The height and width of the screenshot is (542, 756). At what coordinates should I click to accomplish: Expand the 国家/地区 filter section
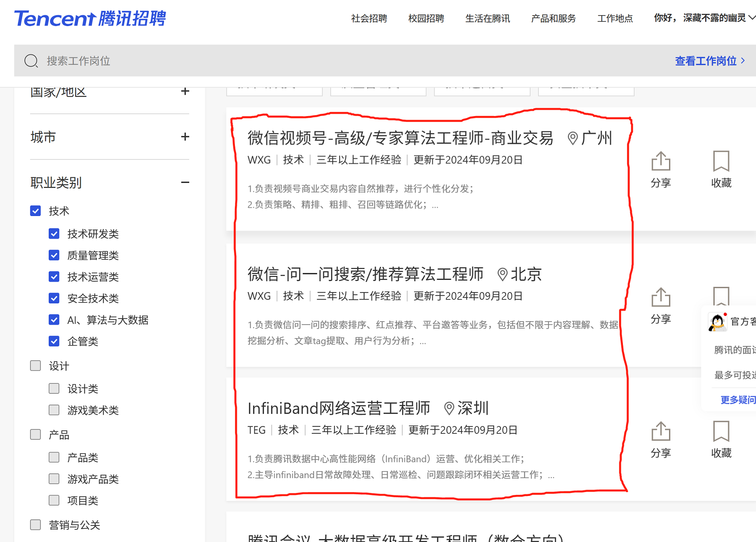pos(185,91)
